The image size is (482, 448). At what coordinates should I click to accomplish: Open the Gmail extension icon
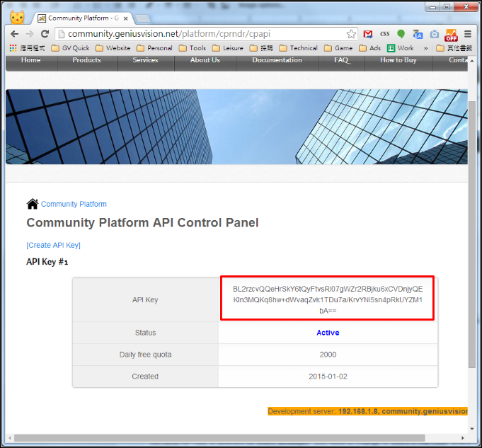[368, 34]
